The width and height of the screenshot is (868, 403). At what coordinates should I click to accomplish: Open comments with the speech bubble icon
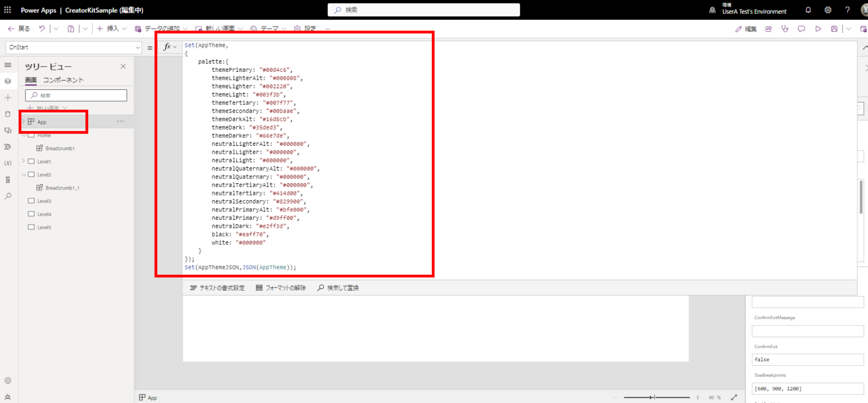pyautogui.click(x=801, y=28)
